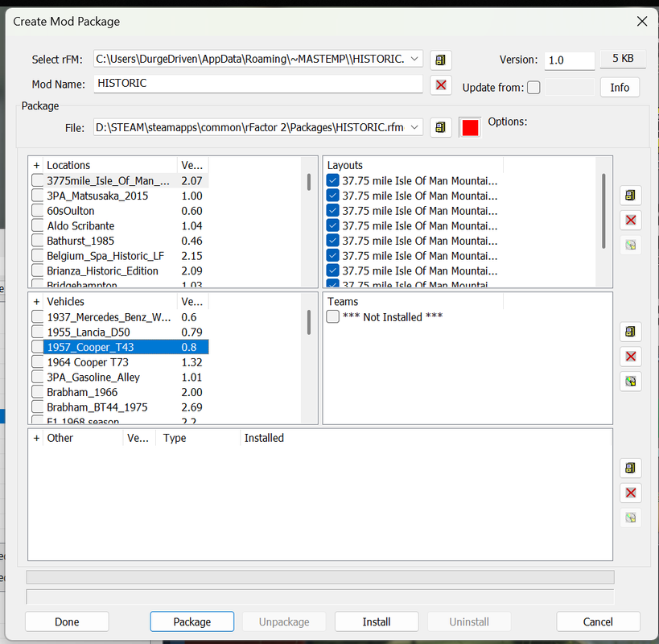Click the Vehicles list scrollbar thumb
Image resolution: width=659 pixels, height=644 pixels.
tap(309, 323)
